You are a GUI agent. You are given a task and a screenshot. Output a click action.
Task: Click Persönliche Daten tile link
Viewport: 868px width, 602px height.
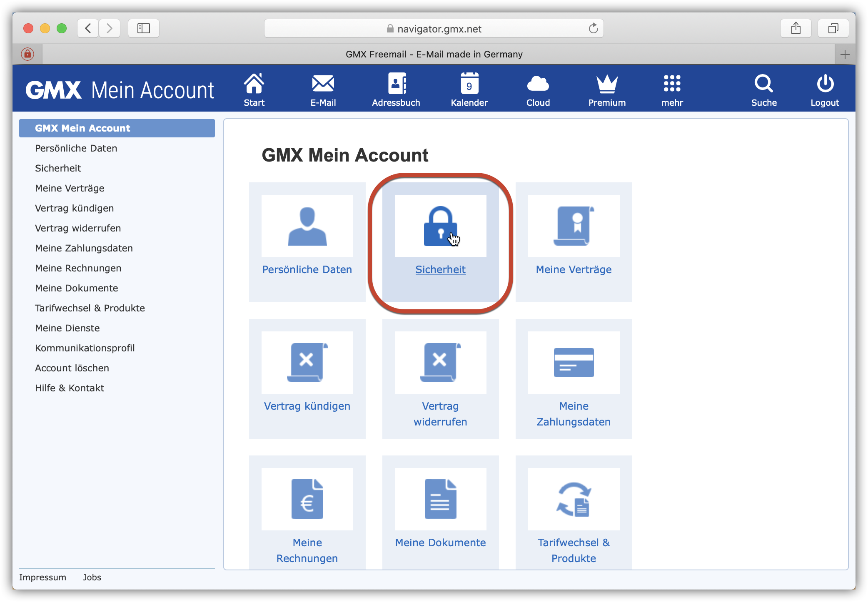click(x=307, y=270)
